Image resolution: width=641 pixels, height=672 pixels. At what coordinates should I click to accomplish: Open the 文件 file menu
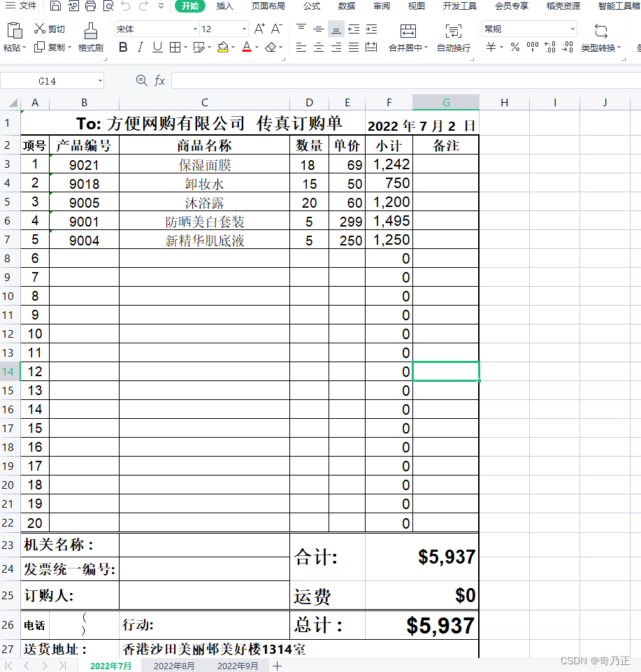[22, 6]
